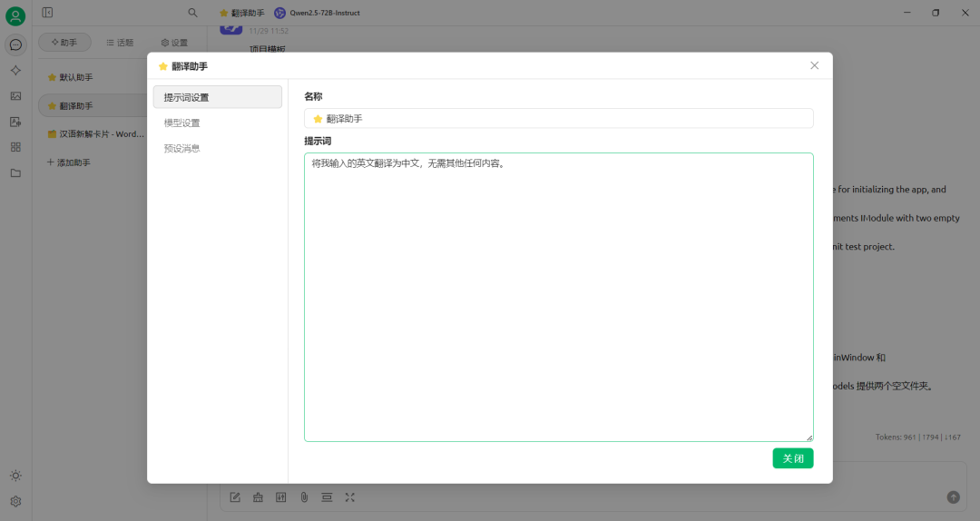The image size is (980, 521).
Task: Select the 提示词设置 menu item
Action: [x=218, y=97]
